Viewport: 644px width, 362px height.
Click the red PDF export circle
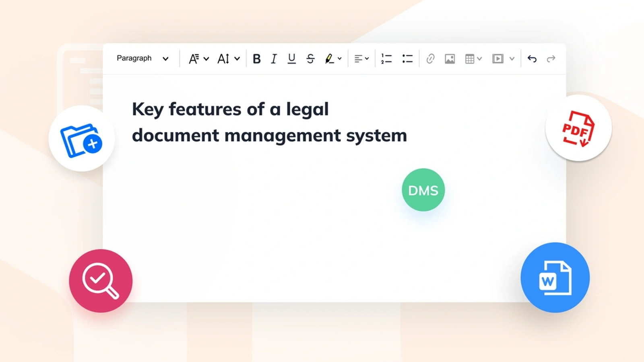(x=578, y=128)
